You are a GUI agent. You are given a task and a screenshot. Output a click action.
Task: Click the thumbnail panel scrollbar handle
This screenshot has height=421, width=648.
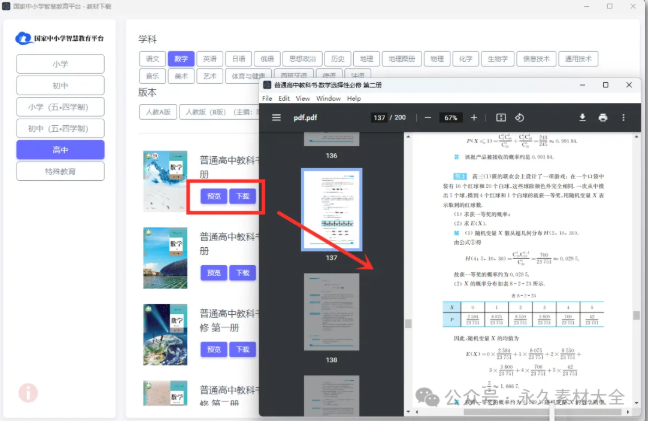point(408,323)
